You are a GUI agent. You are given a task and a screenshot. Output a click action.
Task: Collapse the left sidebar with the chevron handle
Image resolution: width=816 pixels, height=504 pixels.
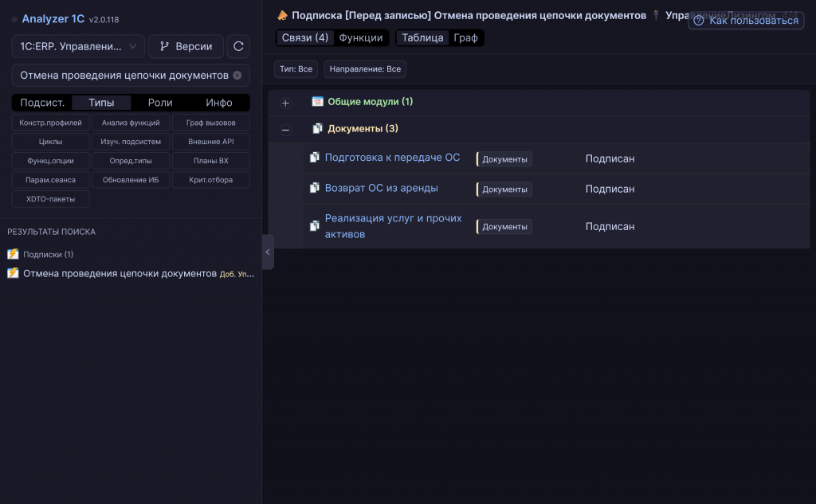click(268, 252)
